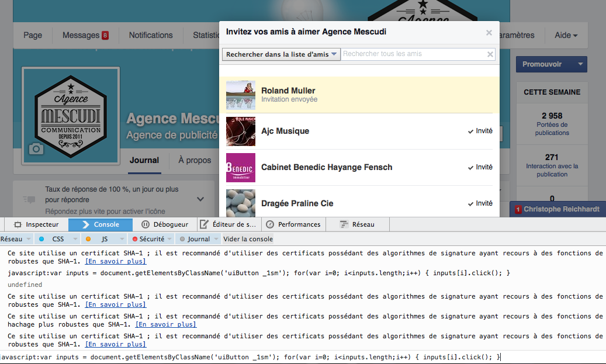This screenshot has width=606, height=364.
Task: Open the Réseau devtools tab
Action: 358,224
